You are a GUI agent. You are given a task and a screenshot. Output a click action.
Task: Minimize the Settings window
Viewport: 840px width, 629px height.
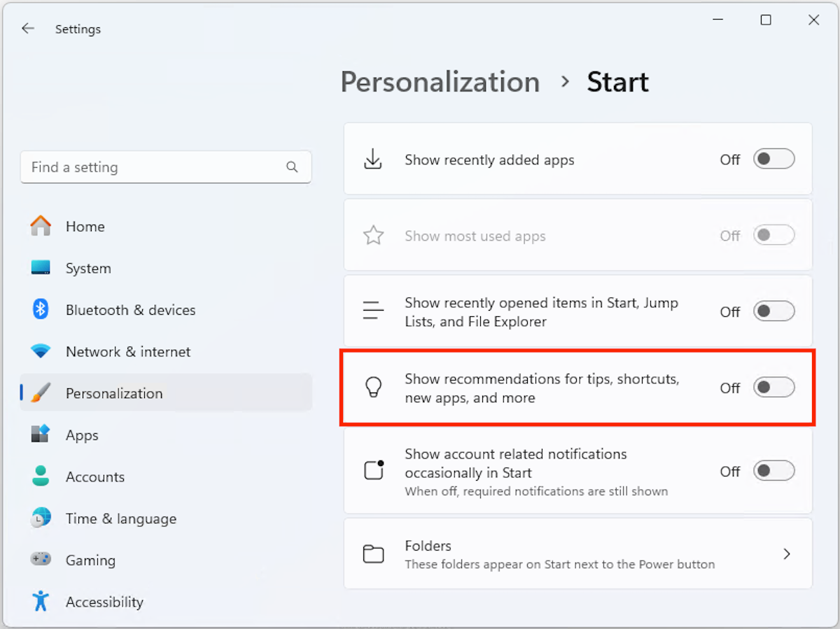(x=718, y=20)
